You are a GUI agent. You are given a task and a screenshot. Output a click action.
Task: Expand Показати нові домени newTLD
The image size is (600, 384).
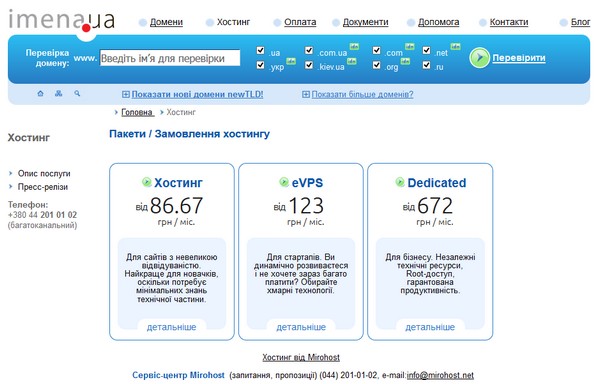[193, 94]
